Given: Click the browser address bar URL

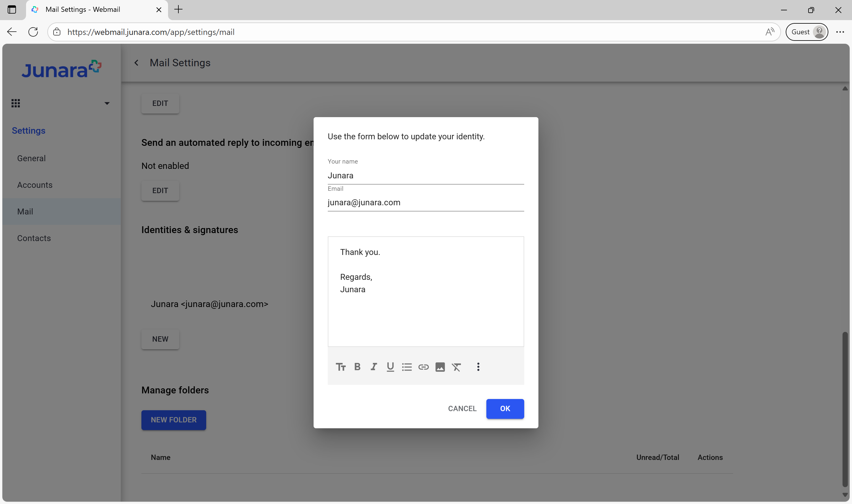Looking at the screenshot, I should click(x=151, y=32).
